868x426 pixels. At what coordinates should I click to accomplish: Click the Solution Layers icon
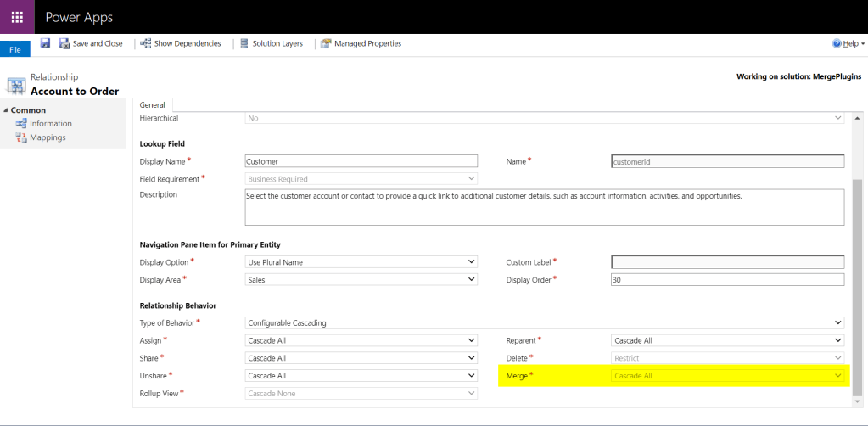click(x=244, y=43)
